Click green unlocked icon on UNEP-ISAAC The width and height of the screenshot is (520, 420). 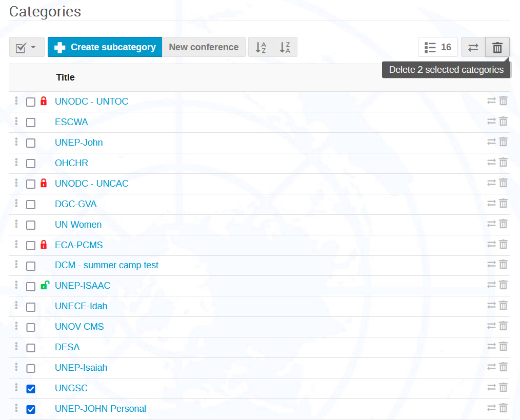pos(45,285)
